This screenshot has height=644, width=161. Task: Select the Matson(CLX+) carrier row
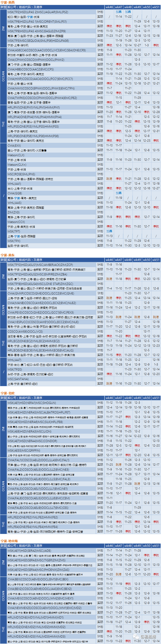[17, 165]
